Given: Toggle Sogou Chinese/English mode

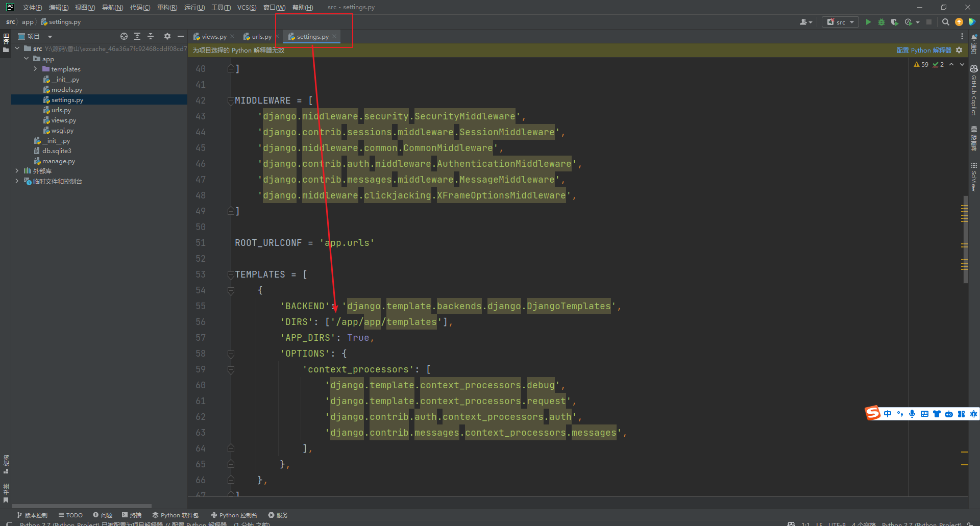Looking at the screenshot, I should pyautogui.click(x=888, y=414).
